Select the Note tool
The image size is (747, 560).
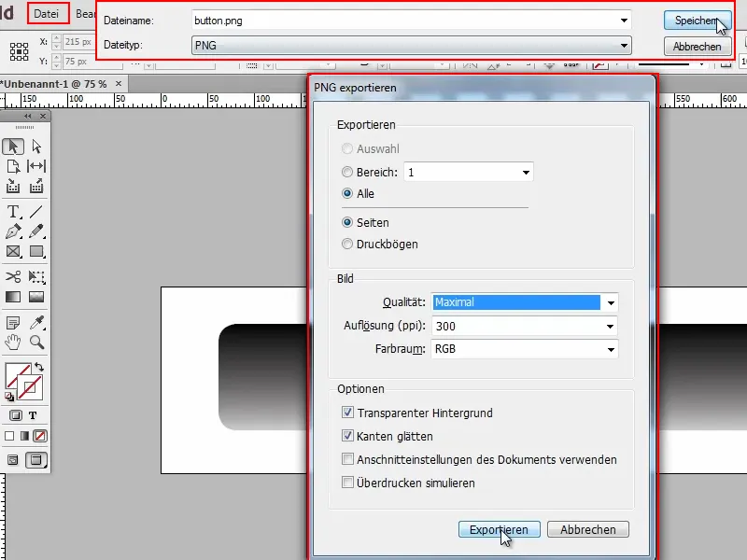point(13,323)
